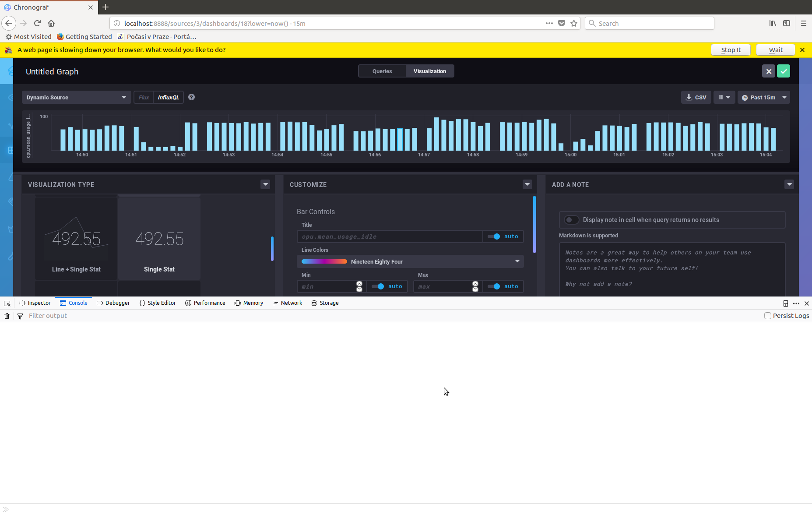The width and height of the screenshot is (812, 515).
Task: Open the devtools meatball options menu
Action: 796,303
